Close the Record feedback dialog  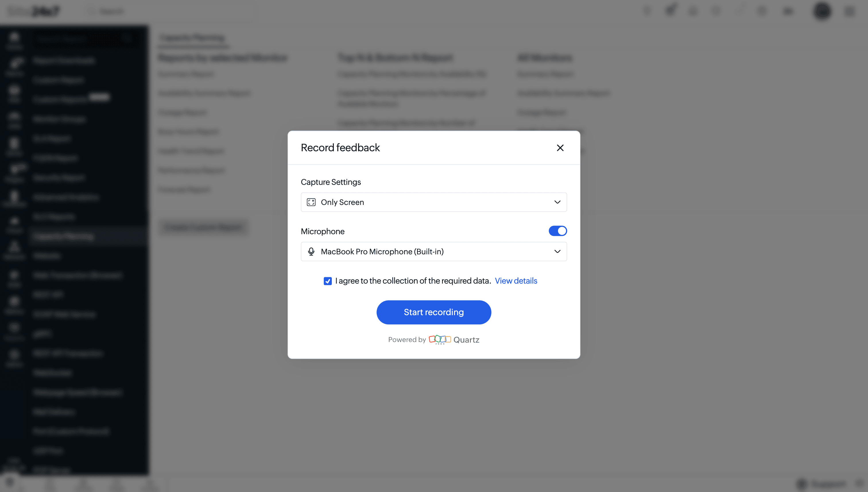click(x=560, y=148)
